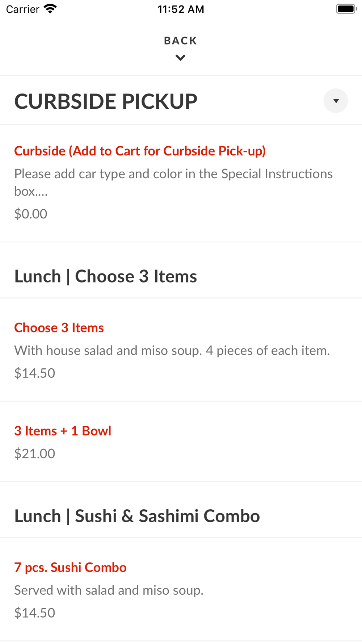Tap the $21.00 price
This screenshot has width=362, height=644.
coord(35,453)
